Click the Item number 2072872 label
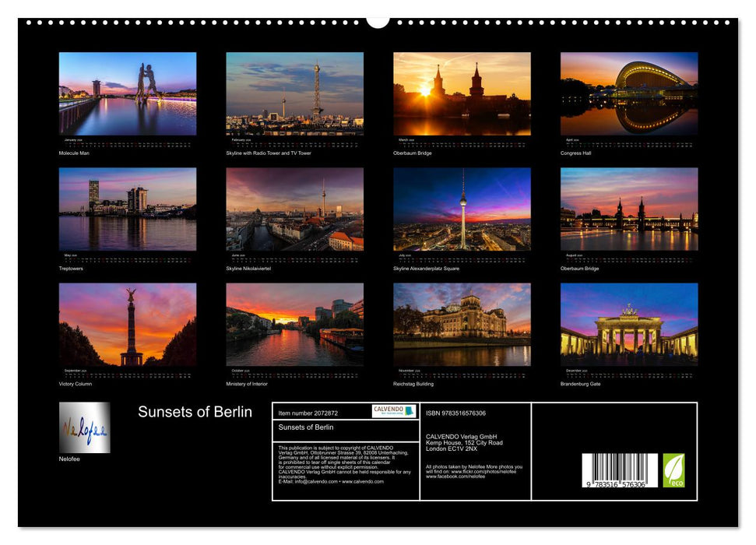The image size is (756, 545). [x=308, y=413]
